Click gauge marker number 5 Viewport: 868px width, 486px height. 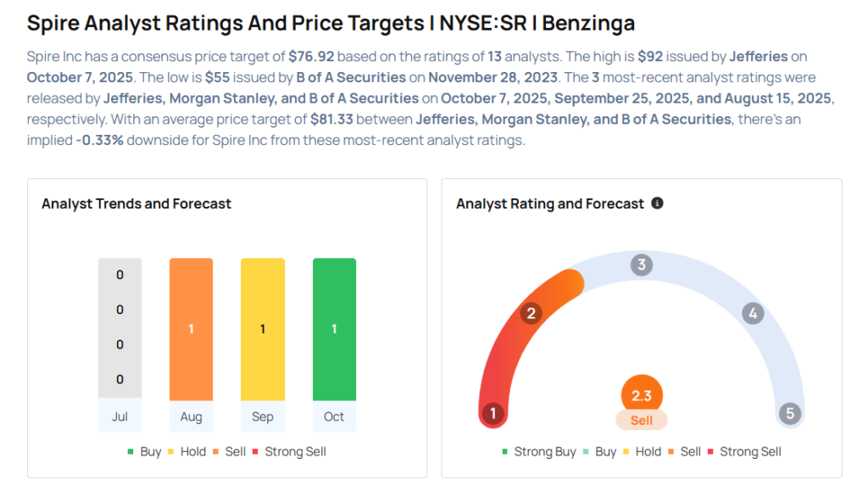coord(790,414)
